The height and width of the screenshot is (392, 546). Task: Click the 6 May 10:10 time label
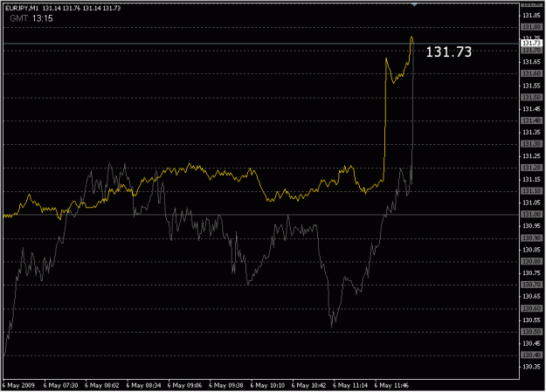[267, 385]
